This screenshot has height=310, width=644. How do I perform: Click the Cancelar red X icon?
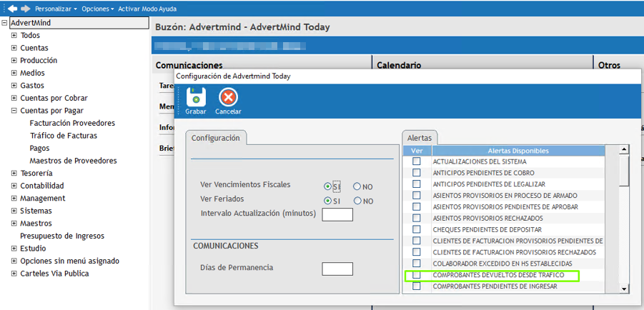click(228, 98)
